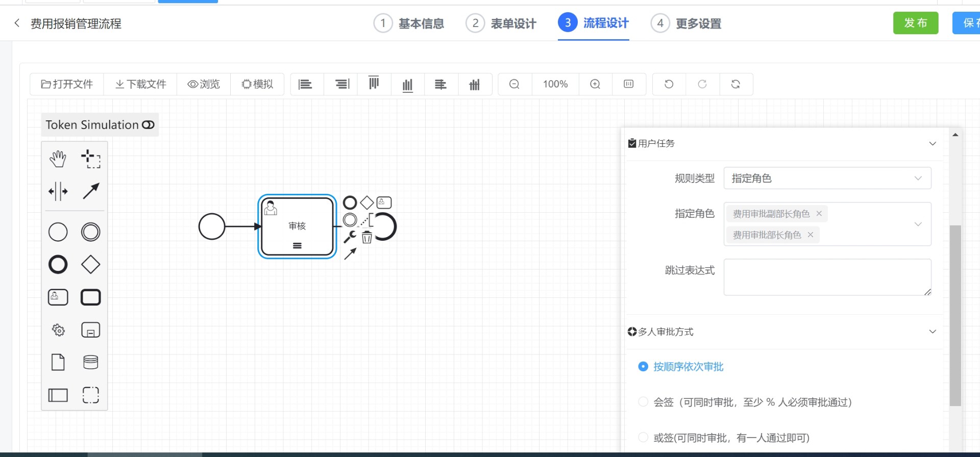Image resolution: width=980 pixels, height=457 pixels.
Task: Collapse the 用户任务 section
Action: [933, 143]
